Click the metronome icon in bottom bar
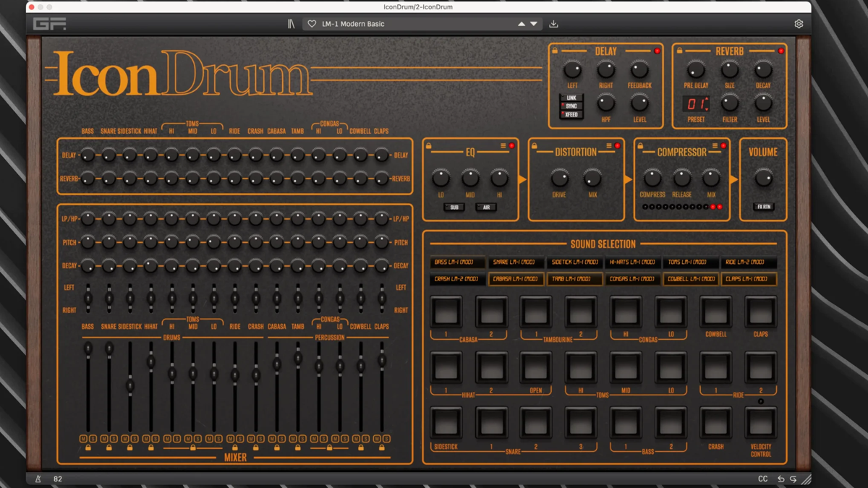The width and height of the screenshot is (868, 488). tap(38, 479)
